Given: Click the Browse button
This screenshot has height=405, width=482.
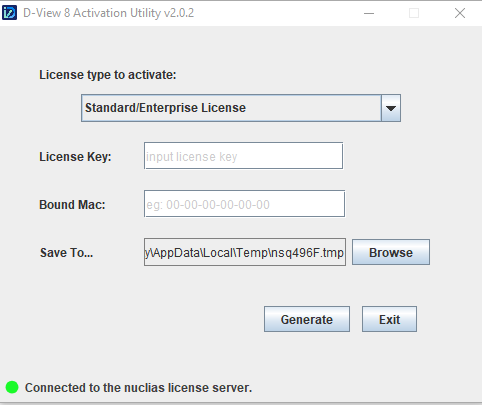Looking at the screenshot, I should point(391,252).
